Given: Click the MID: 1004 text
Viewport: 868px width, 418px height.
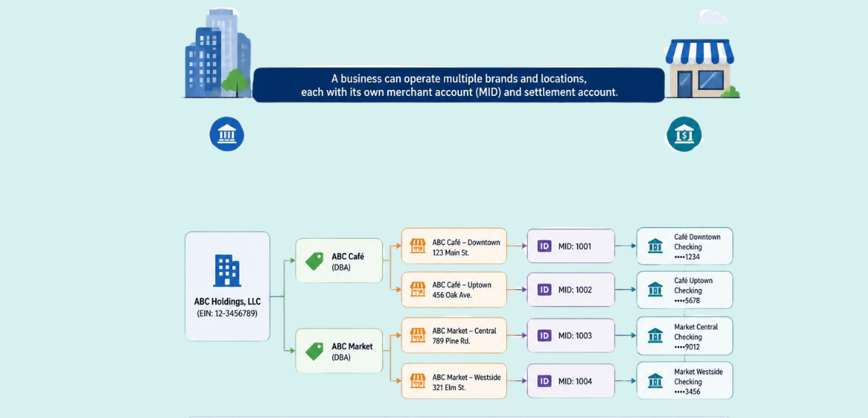Looking at the screenshot, I should pyautogui.click(x=575, y=381).
